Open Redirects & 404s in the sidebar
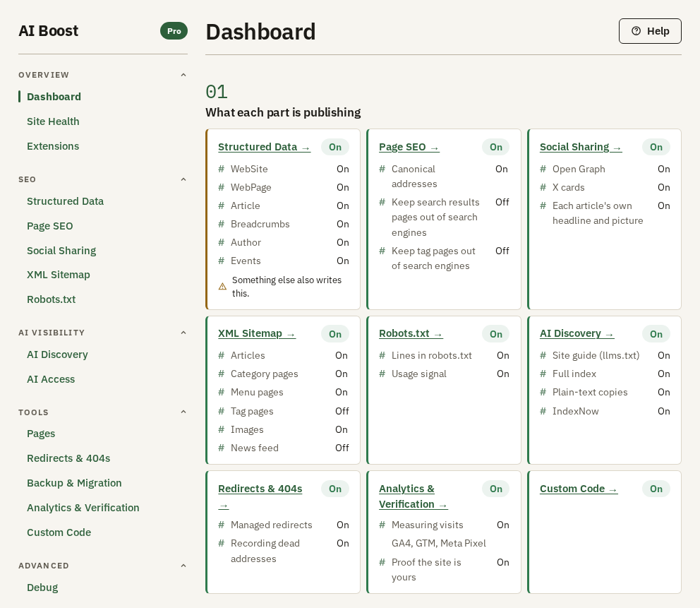700x608 pixels. [68, 458]
